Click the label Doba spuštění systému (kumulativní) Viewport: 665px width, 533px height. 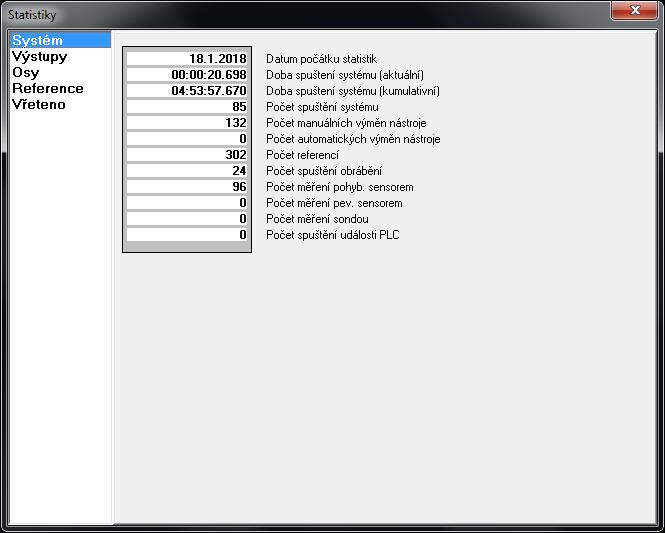click(353, 91)
